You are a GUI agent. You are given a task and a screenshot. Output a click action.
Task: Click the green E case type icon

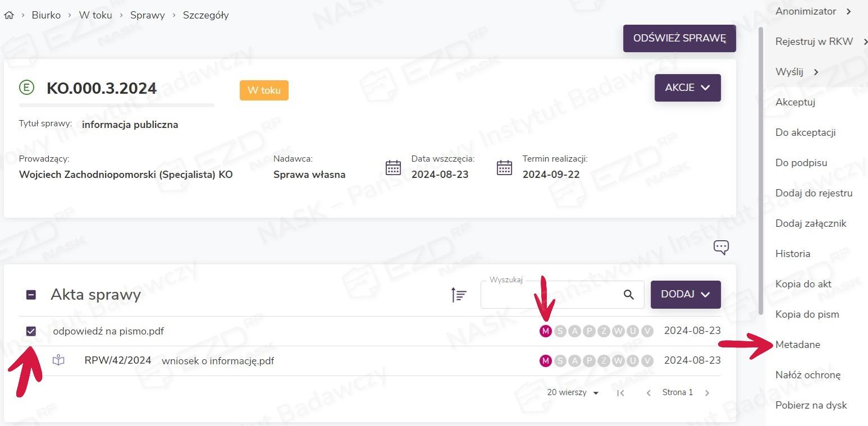tap(26, 88)
